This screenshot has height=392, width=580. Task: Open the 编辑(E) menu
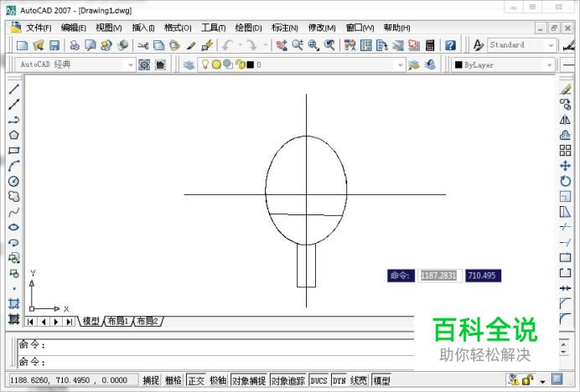[x=74, y=28]
